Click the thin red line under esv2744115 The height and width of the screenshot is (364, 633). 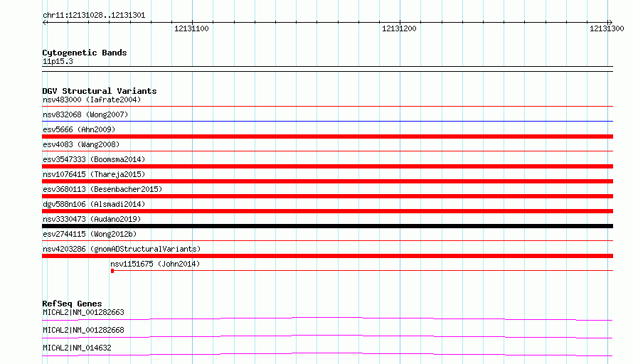tap(327, 240)
